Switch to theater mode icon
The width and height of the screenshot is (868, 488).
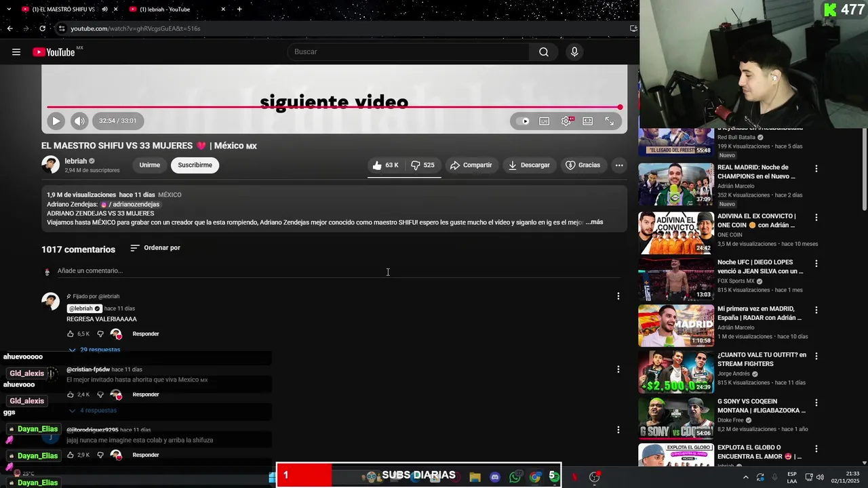click(x=587, y=121)
